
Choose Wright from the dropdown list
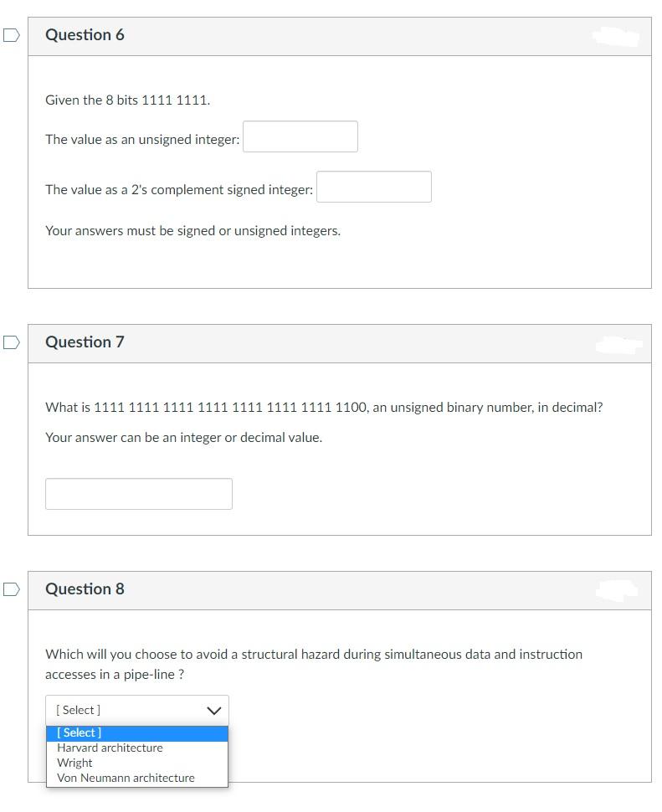click(74, 763)
